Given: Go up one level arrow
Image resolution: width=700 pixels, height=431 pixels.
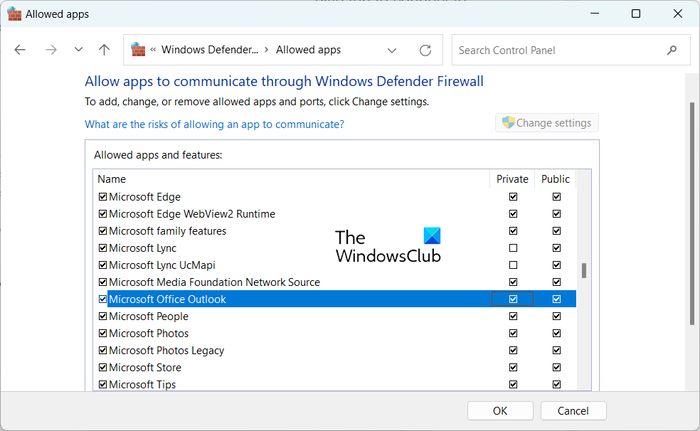Looking at the screenshot, I should 104,50.
